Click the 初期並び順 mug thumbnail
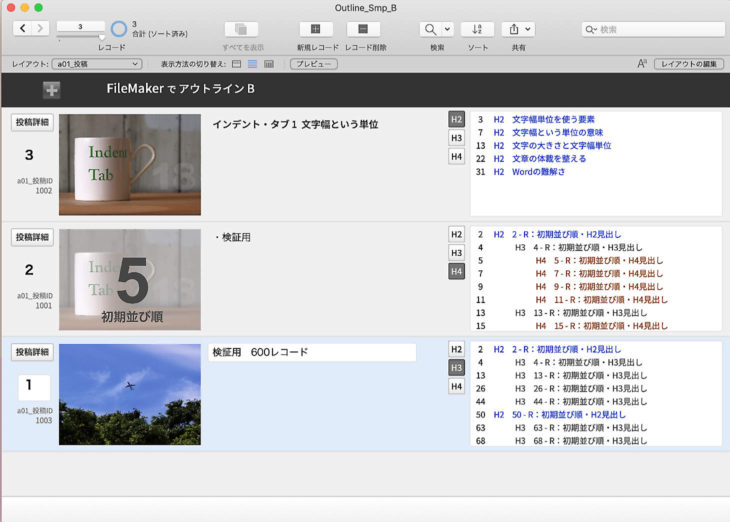The height and width of the screenshot is (522, 730). (x=130, y=279)
